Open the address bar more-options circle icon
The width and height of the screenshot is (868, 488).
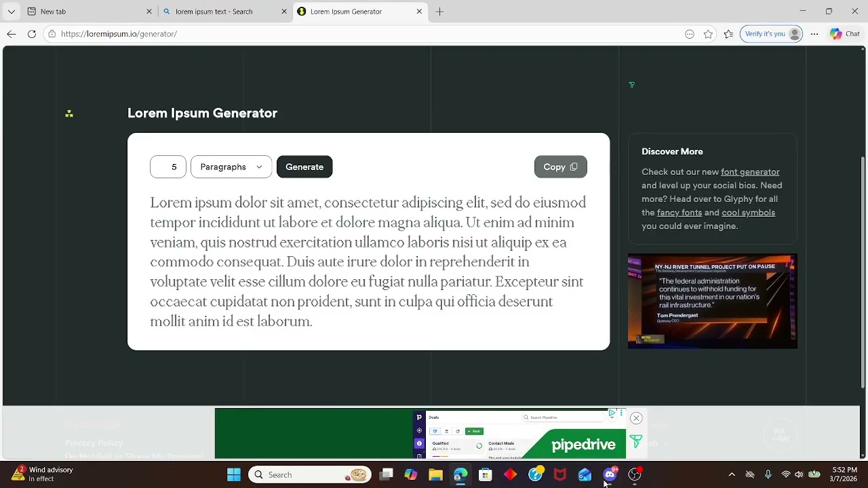[690, 34]
